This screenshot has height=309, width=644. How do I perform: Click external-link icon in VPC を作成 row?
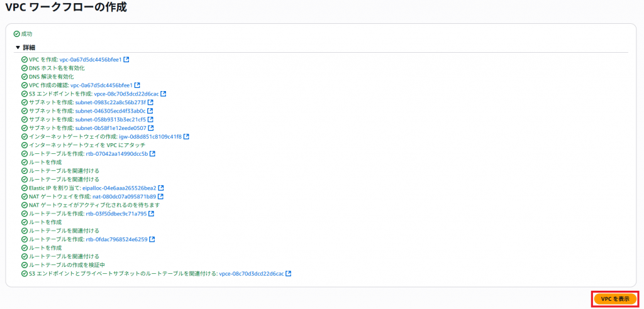(126, 60)
